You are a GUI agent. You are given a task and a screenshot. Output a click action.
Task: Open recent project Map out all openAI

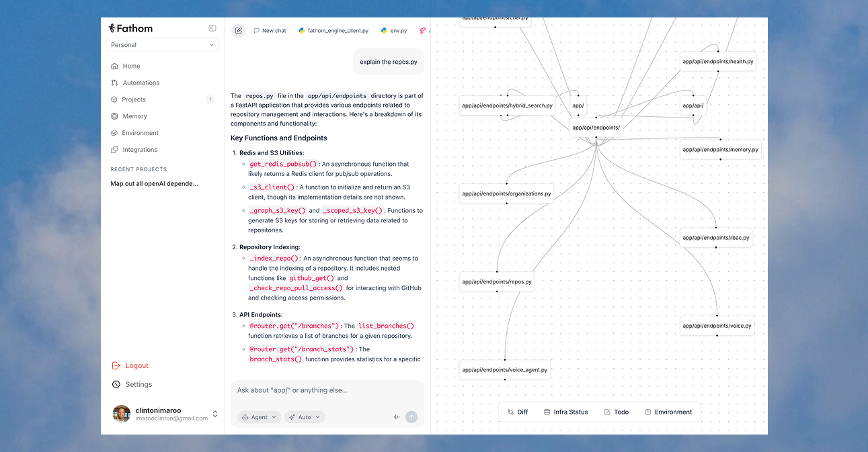[x=155, y=183]
